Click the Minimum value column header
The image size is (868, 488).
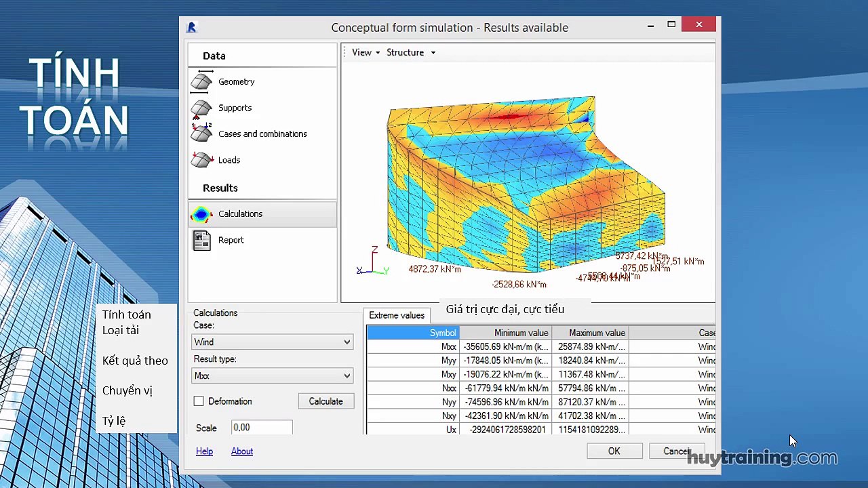[x=505, y=333]
